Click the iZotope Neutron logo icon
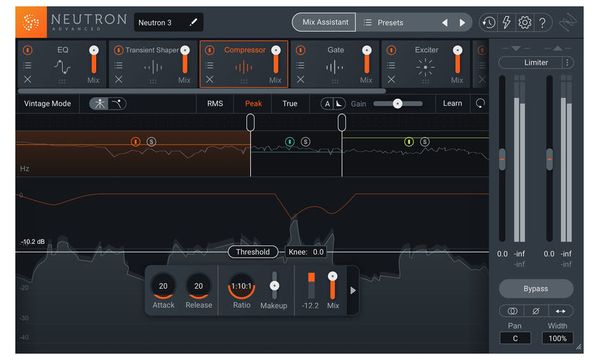 [31, 22]
